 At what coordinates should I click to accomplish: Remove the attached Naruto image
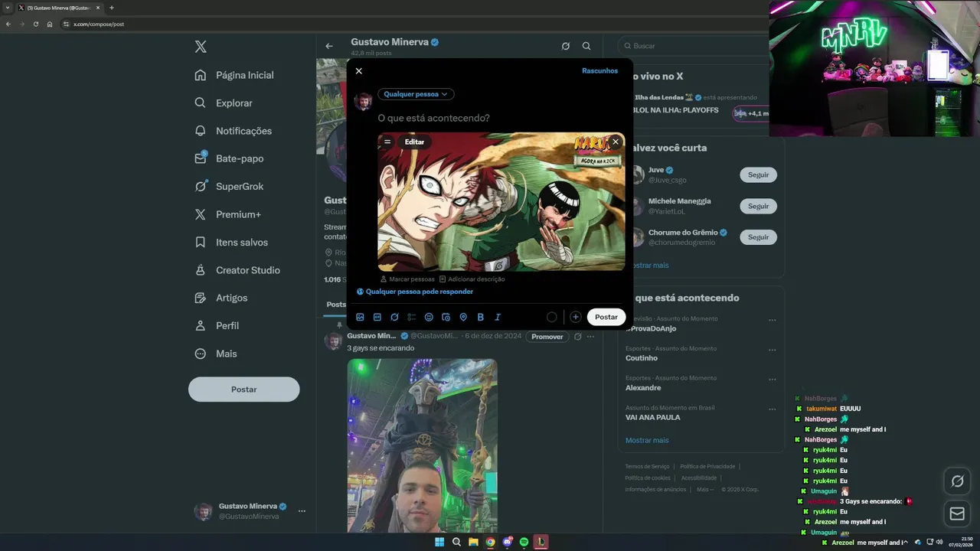coord(616,142)
